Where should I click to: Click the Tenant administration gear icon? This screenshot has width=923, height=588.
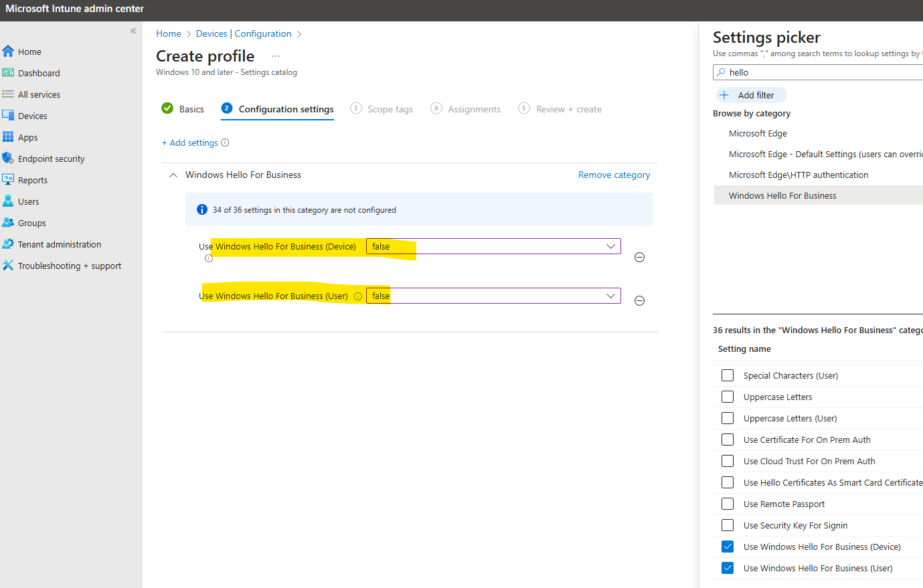(x=8, y=244)
